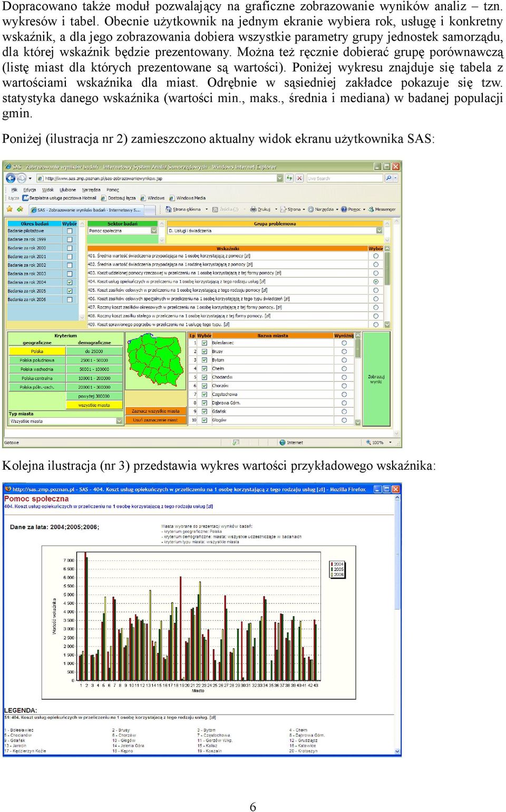Image resolution: width=506 pixels, height=812 pixels.
Task: Click the Add to Favorites star-plus icon
Action: [19, 209]
